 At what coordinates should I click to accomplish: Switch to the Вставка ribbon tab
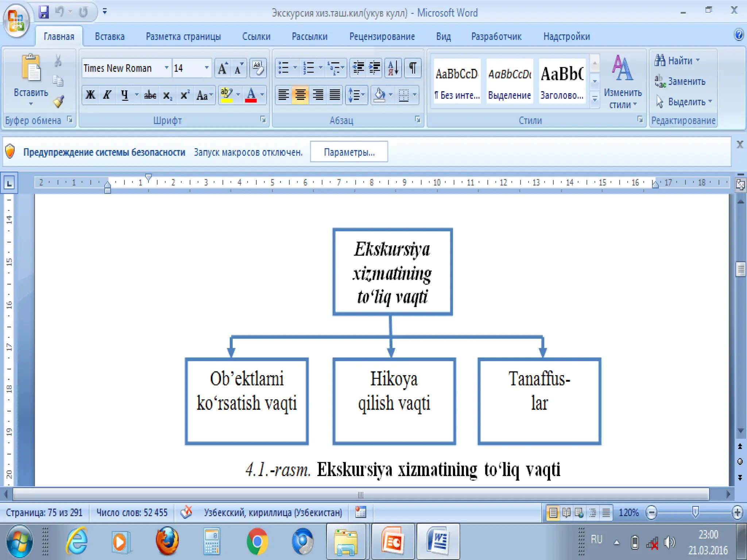[x=109, y=36]
